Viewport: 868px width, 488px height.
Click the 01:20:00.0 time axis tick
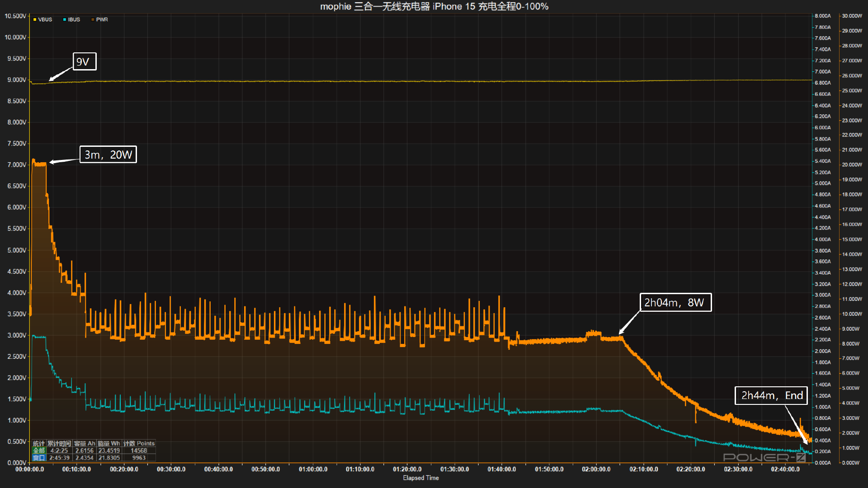tap(407, 469)
